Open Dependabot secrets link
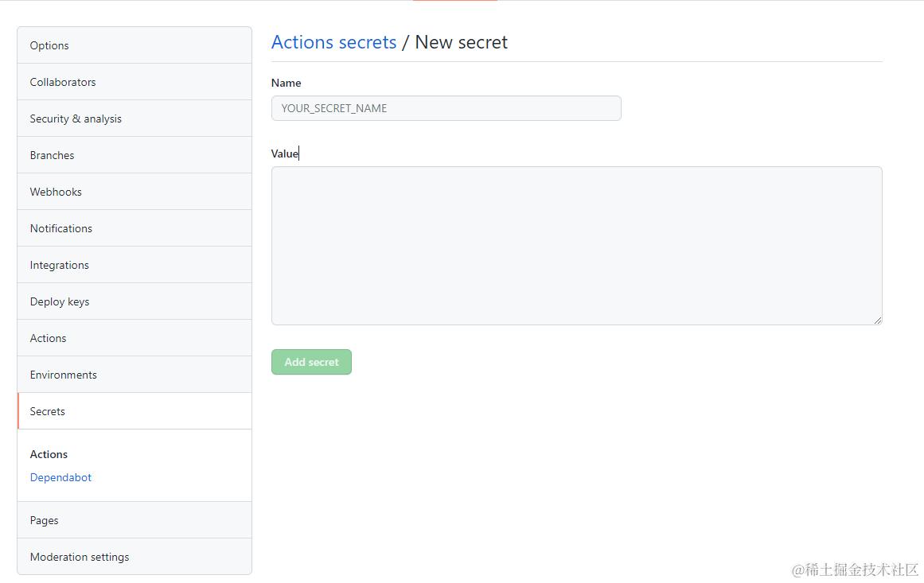Image resolution: width=924 pixels, height=583 pixels. coord(60,477)
